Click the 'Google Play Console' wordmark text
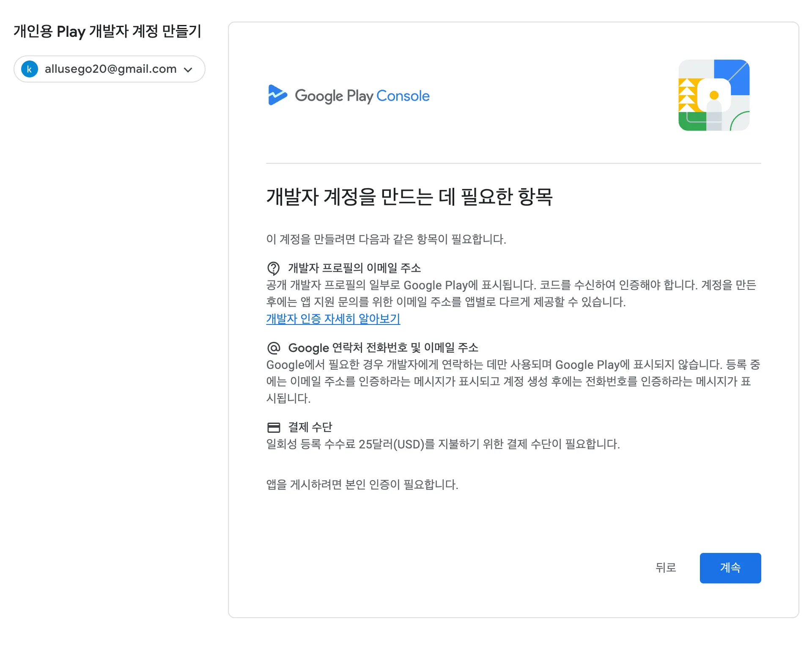The image size is (812, 646). tap(362, 96)
